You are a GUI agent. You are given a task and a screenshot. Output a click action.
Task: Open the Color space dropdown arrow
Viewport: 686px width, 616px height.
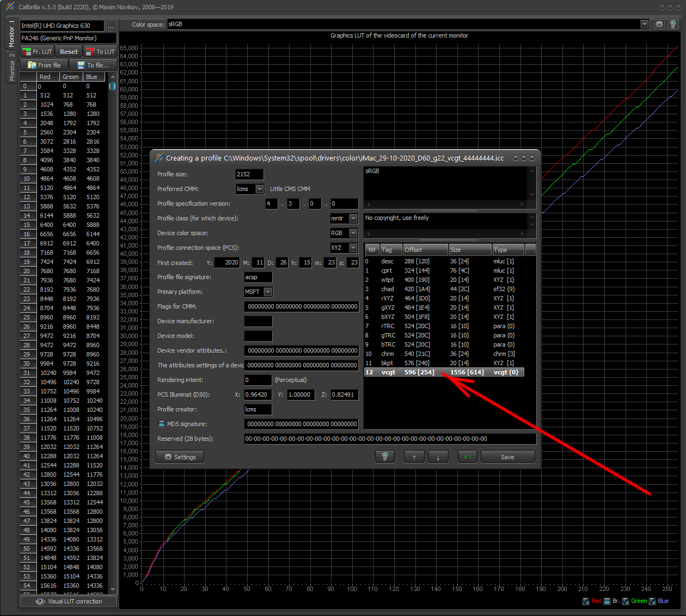645,24
